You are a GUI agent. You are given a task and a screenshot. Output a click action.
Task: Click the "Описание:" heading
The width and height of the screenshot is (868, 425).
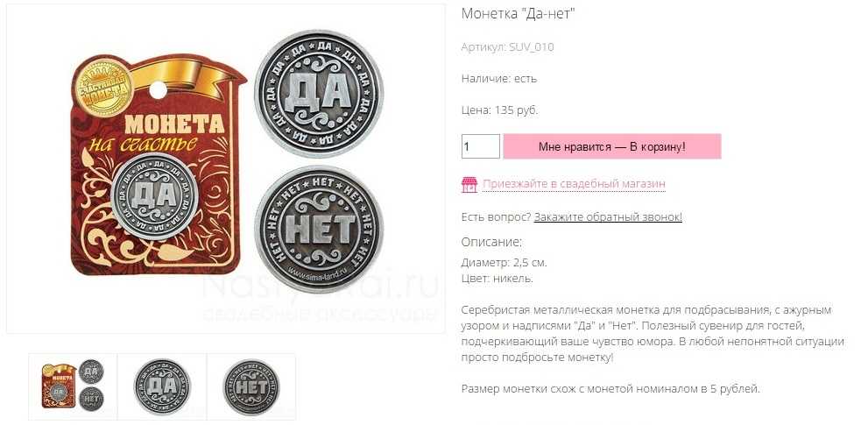coord(491,242)
